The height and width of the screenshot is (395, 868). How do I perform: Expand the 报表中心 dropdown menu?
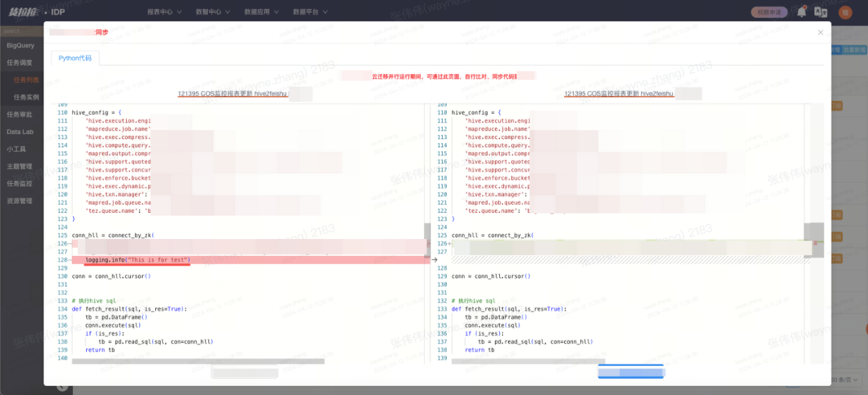click(164, 12)
